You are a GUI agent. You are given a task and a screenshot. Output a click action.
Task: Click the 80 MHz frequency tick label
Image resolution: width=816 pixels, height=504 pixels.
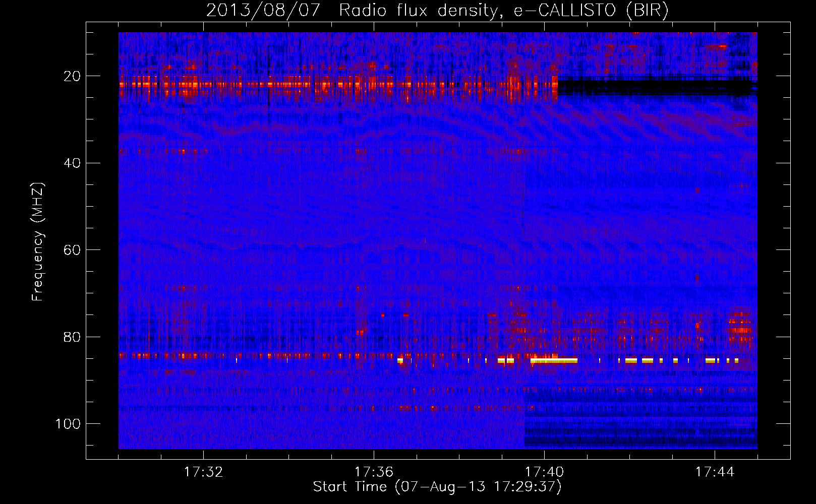[x=73, y=337]
